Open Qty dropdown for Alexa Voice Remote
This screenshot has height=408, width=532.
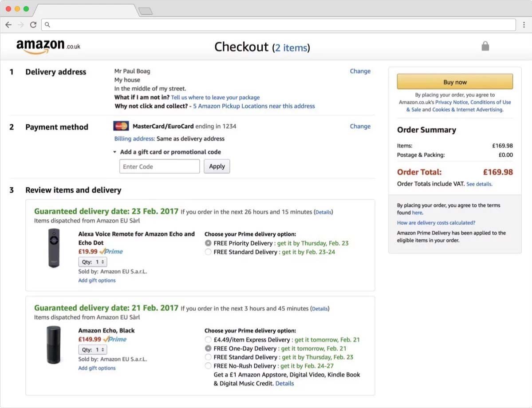coord(93,262)
